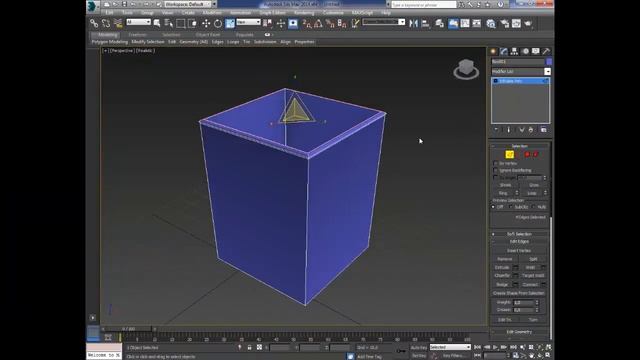Click the Remove button in Edit Edges
The image size is (640, 360).
(505, 259)
